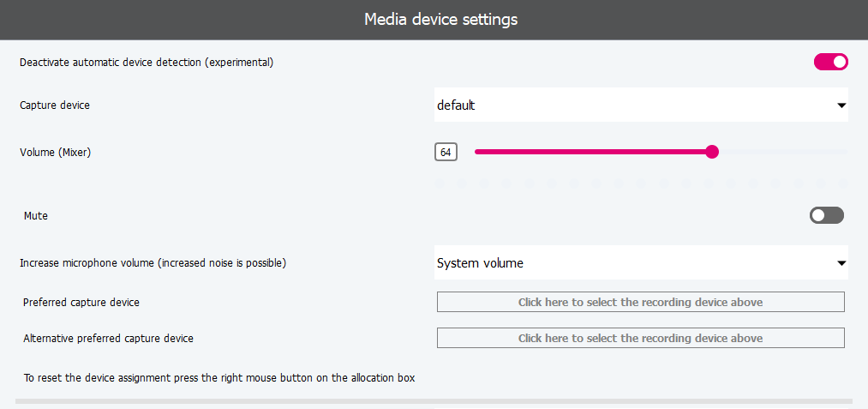Image resolution: width=868 pixels, height=409 pixels.
Task: Click the "System volume" selection text
Action: pyautogui.click(x=480, y=263)
